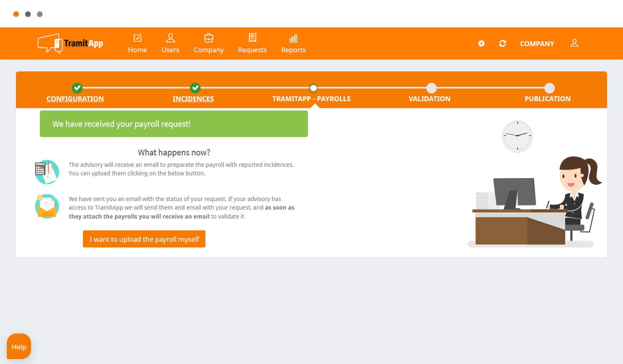The width and height of the screenshot is (623, 364).
Task: Select the TRAMITAPP - PAYROLLS step label
Action: pyautogui.click(x=311, y=99)
